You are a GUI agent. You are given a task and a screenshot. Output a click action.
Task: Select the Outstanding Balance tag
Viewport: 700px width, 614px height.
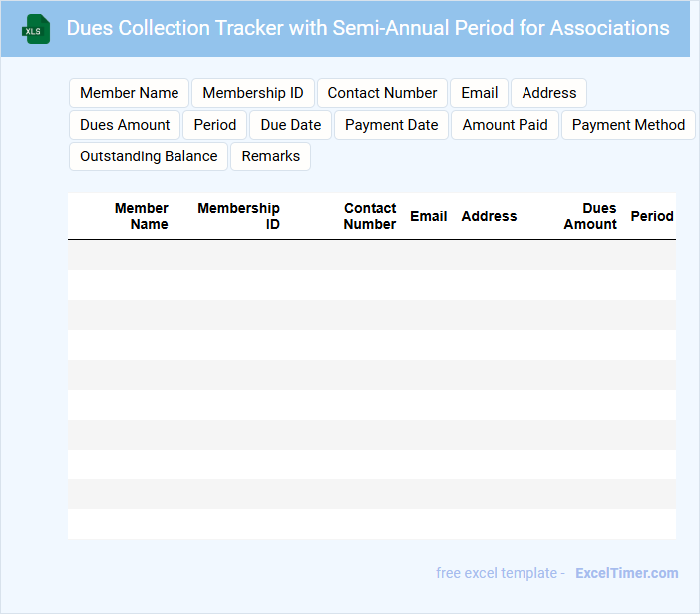click(x=149, y=156)
